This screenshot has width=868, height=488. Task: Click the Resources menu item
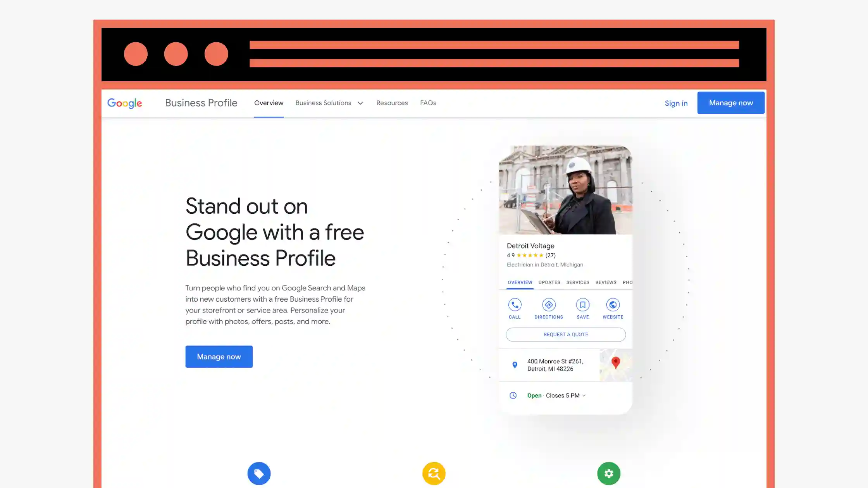(x=392, y=103)
